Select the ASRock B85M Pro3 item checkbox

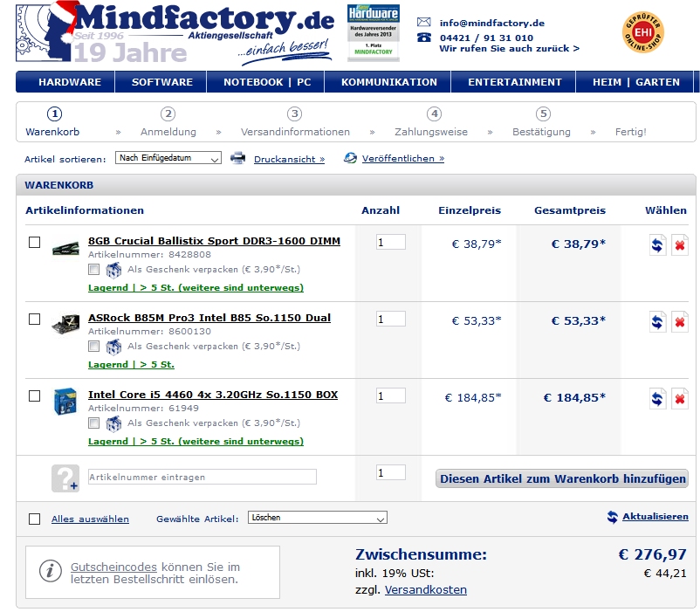(x=34, y=319)
